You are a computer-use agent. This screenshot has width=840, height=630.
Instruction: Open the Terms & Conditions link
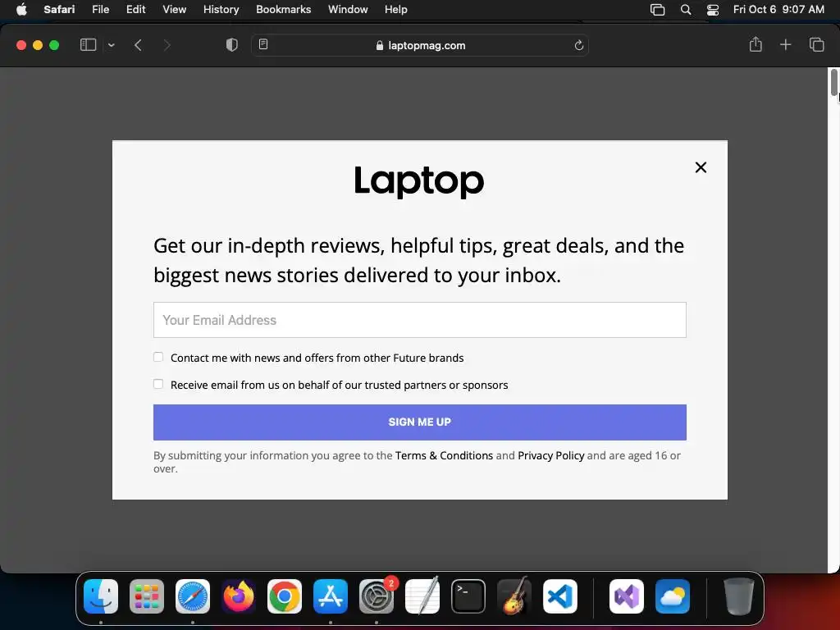444,455
